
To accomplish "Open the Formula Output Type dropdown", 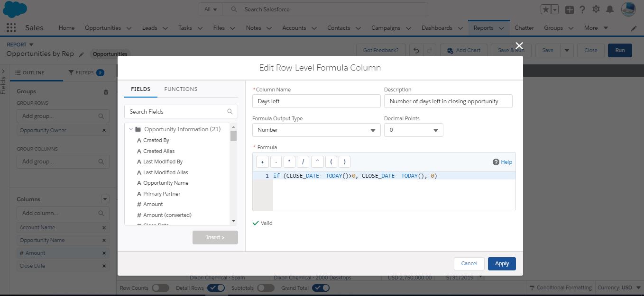I will 316,130.
